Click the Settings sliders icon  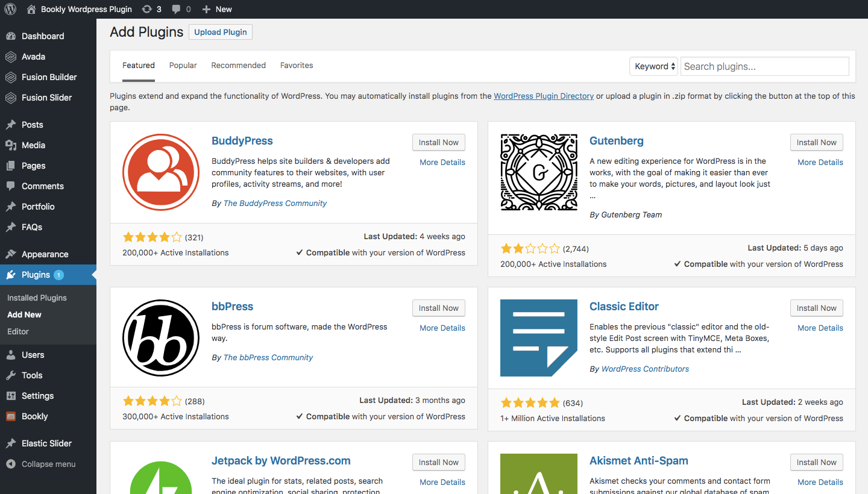tap(11, 396)
